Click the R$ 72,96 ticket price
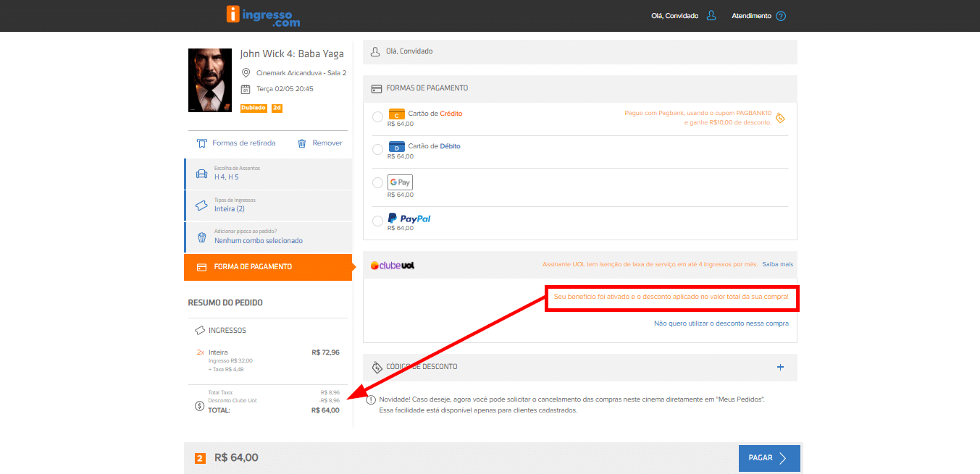This screenshot has height=474, width=980. 325,352
